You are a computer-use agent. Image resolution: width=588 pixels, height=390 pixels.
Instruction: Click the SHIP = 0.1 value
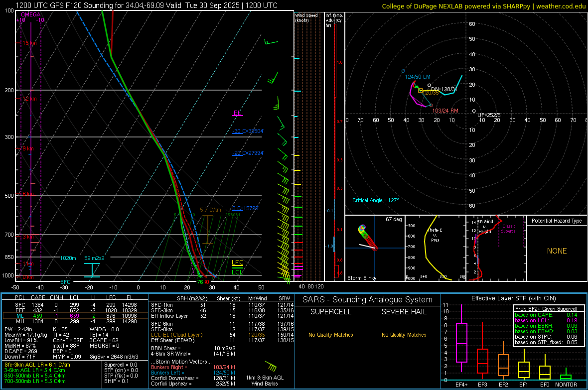116,381
